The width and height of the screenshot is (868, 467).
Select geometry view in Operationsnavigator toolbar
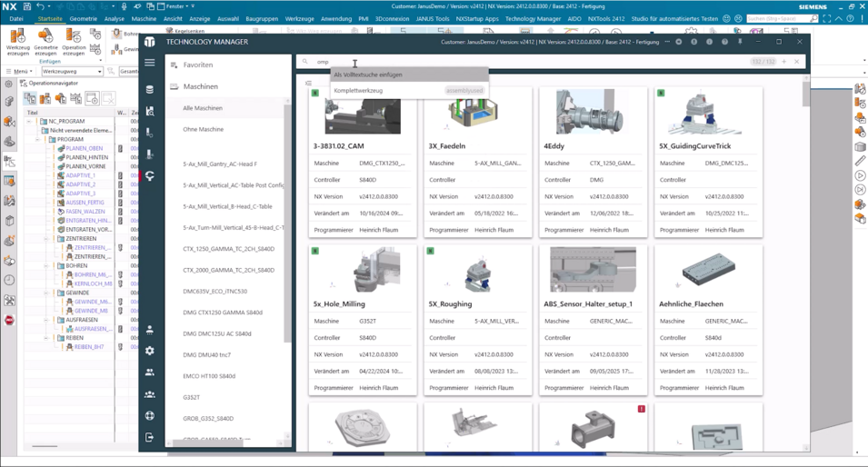(x=60, y=99)
